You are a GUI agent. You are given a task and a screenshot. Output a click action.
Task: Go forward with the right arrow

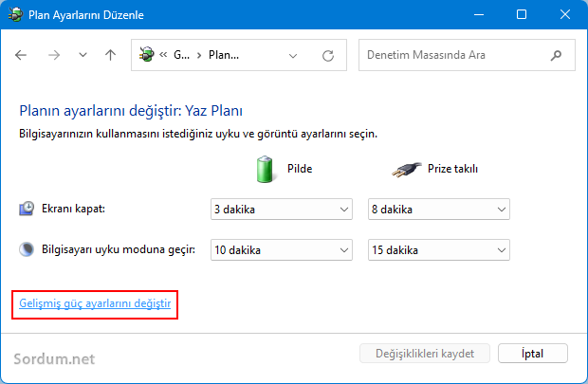coord(54,55)
